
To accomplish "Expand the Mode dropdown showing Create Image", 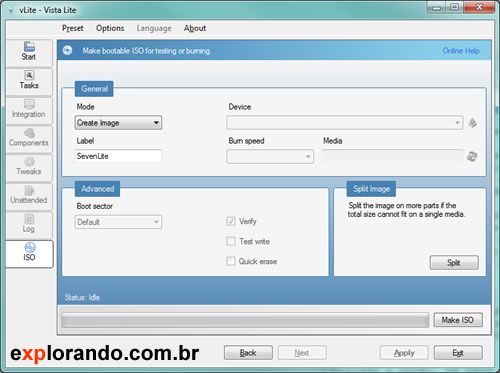I will click(x=118, y=123).
